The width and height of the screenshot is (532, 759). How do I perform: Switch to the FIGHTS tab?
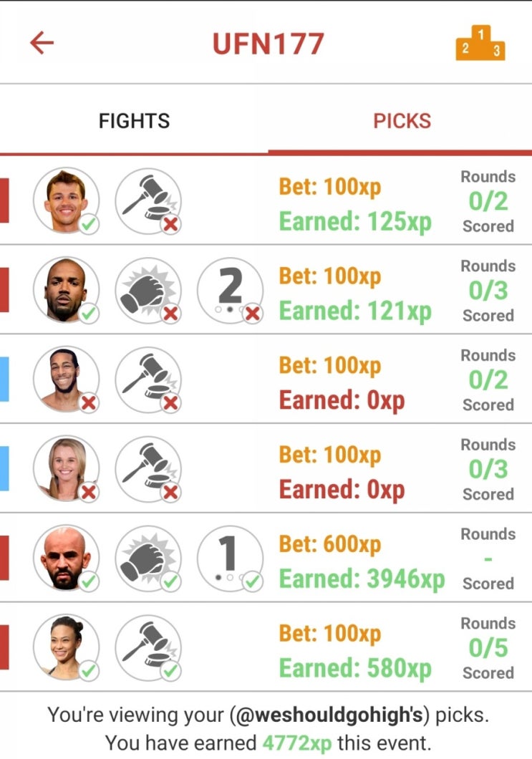pos(134,121)
